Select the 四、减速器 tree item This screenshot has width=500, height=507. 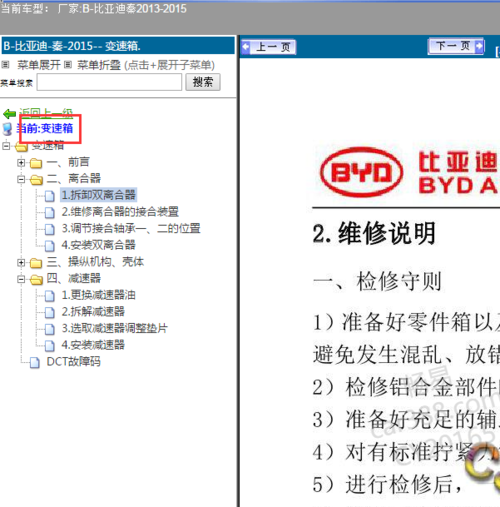click(73, 278)
